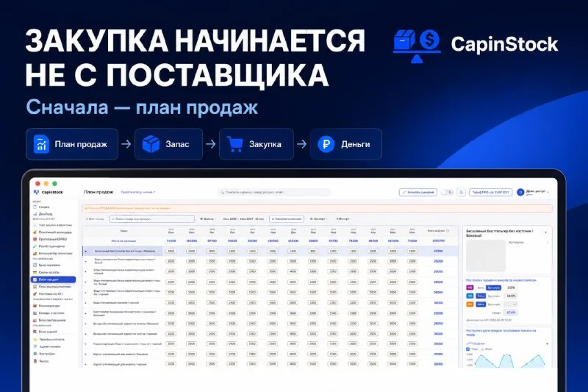Select Вручную mode in the Yandex Market row

[494, 304]
